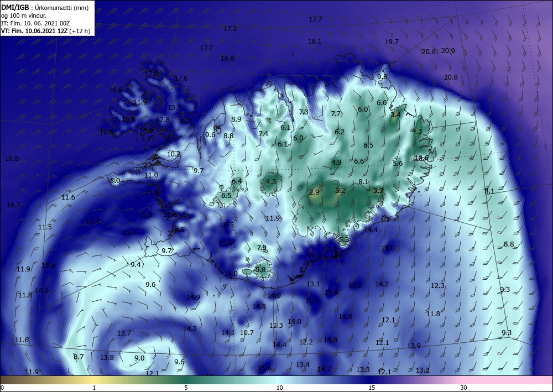The width and height of the screenshot is (553, 392).
Task: Click the 3.2 value on the glacier
Action: pyautogui.click(x=340, y=190)
